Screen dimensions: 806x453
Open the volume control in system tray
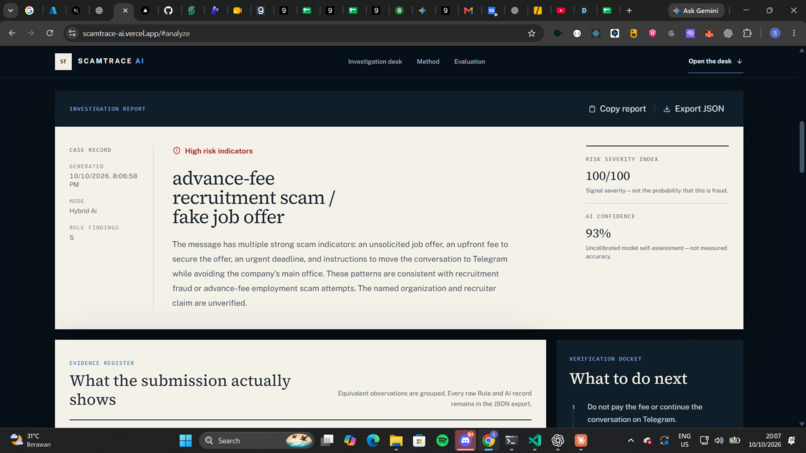[x=719, y=441]
